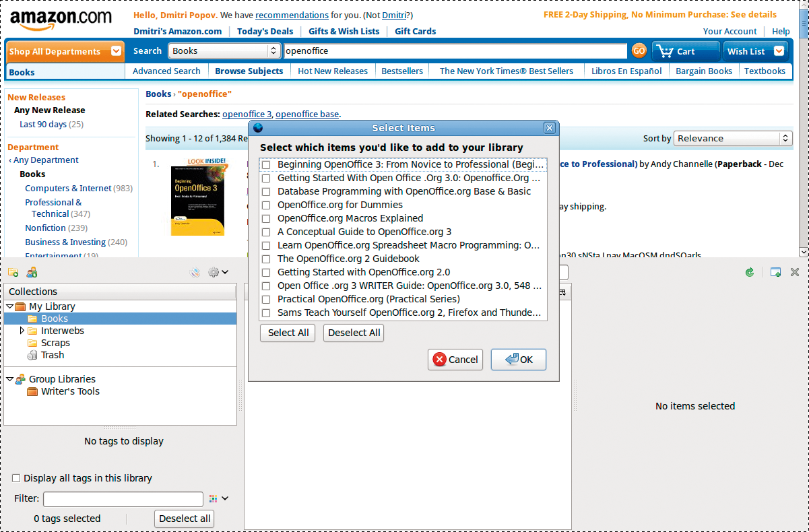This screenshot has width=809, height=532.
Task: Click the New Group icon in Zotero toolbar
Action: (32, 272)
